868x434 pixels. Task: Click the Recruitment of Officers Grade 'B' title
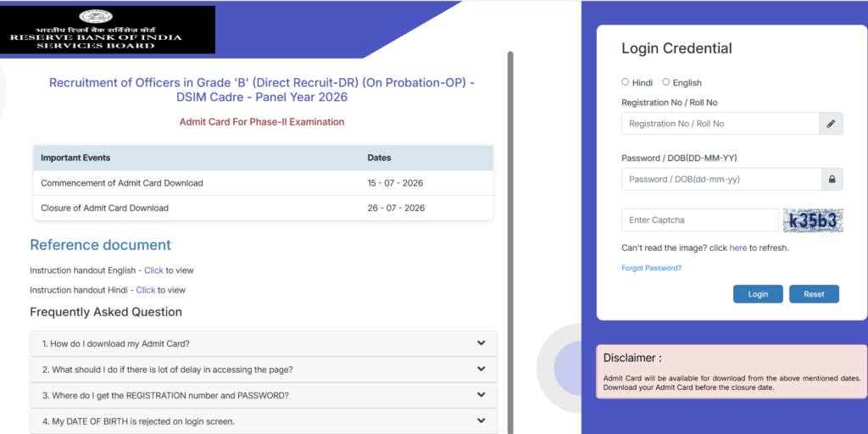(x=262, y=90)
